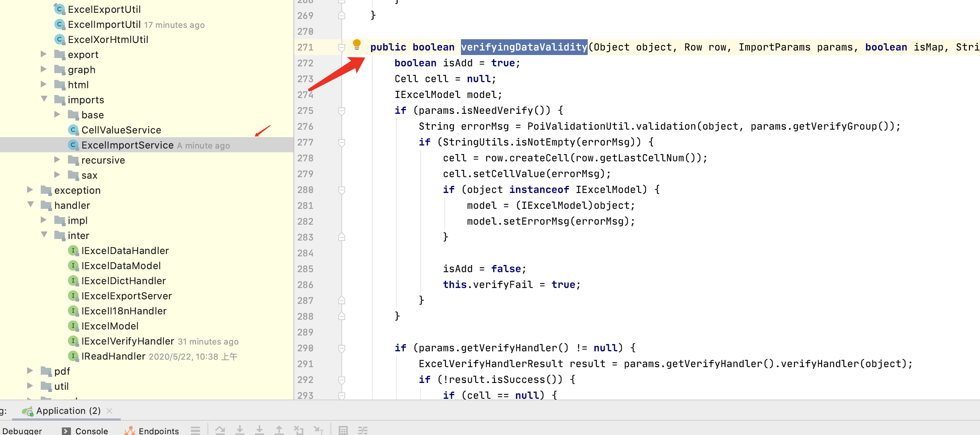Viewport: 980px width, 435px height.
Task: Select CellValueService in project tree
Action: point(121,130)
